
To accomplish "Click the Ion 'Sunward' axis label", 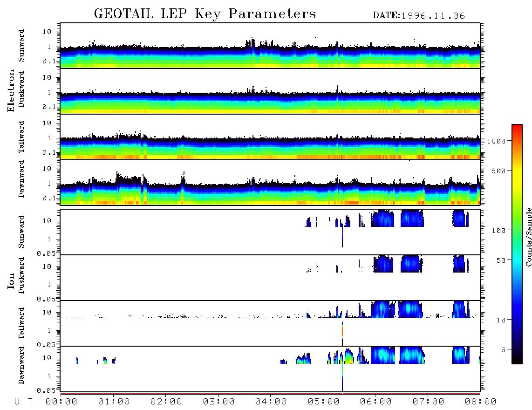I will [21, 232].
